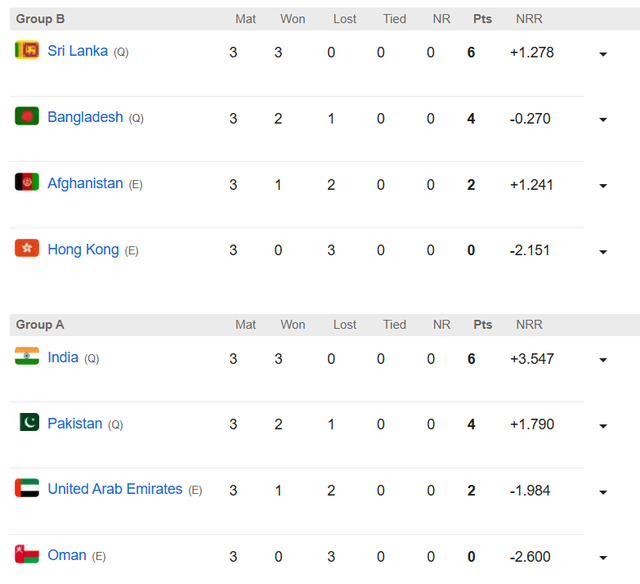Click the Group B Pts column header
The width and height of the screenshot is (640, 584).
click(483, 19)
